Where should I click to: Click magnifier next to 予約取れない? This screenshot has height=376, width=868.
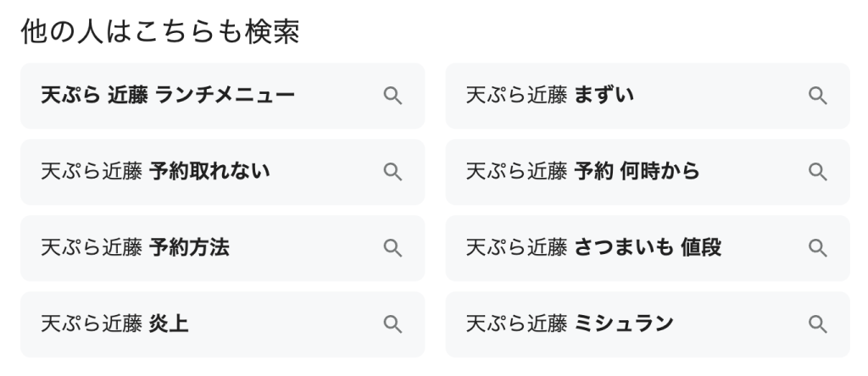[392, 172]
